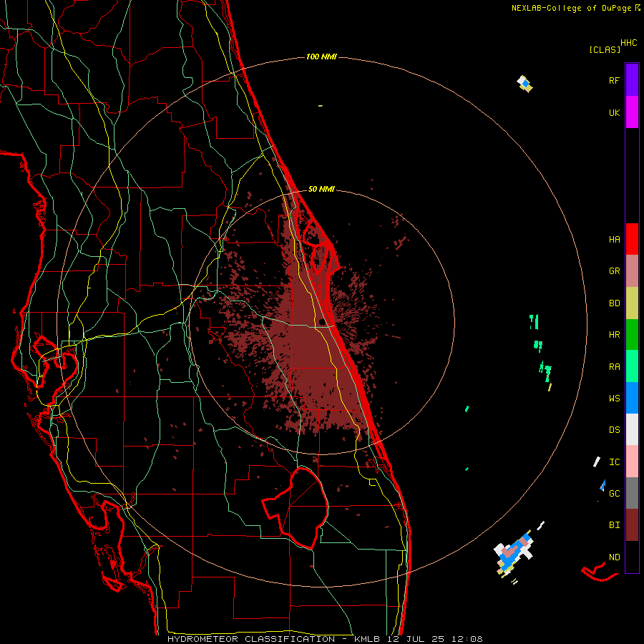Click the Lake Okeechobee red outline
The height and width of the screenshot is (644, 644).
tap(296, 507)
